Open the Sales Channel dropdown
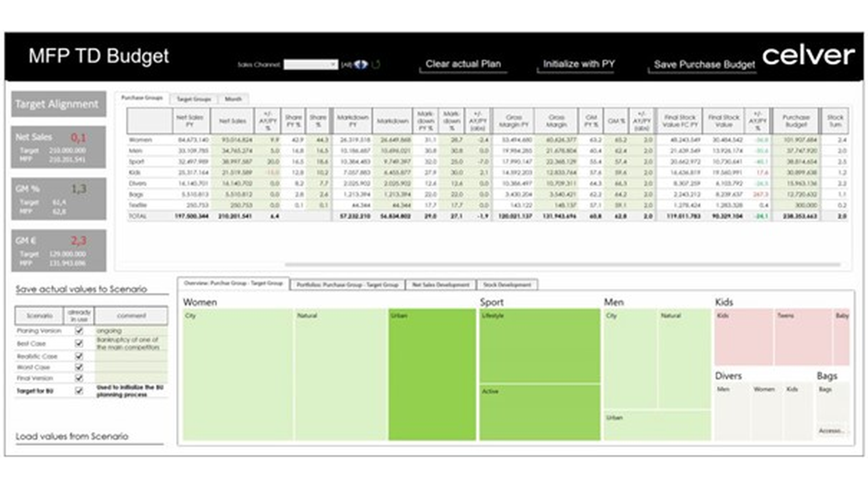The image size is (868, 488). [x=333, y=65]
